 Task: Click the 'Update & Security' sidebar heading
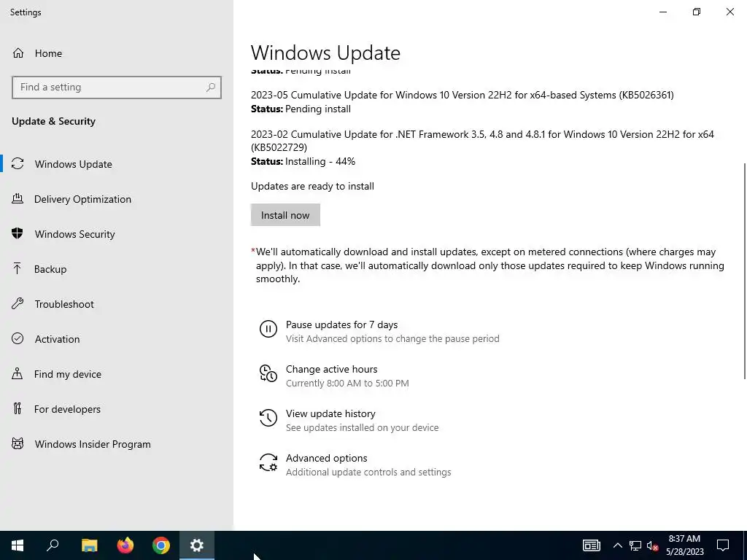tap(53, 121)
